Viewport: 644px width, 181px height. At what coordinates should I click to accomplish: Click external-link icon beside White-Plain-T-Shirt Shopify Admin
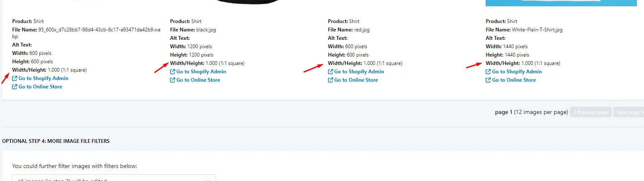pos(489,72)
